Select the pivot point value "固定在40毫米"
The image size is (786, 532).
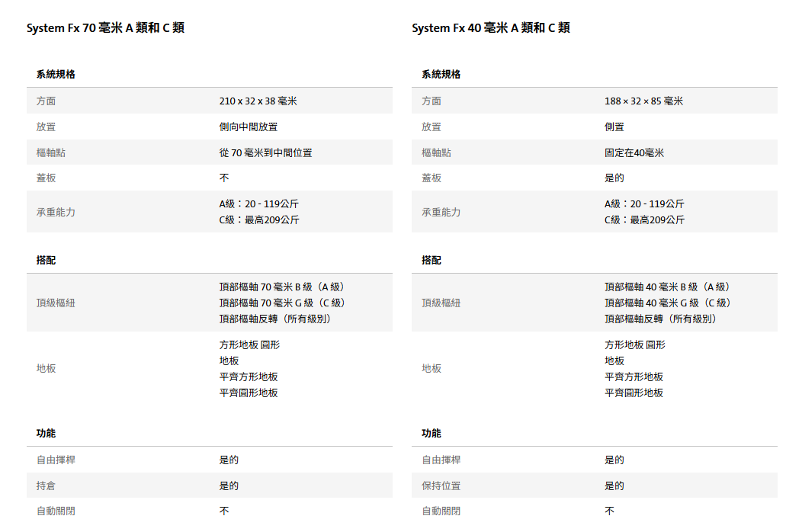(x=634, y=152)
